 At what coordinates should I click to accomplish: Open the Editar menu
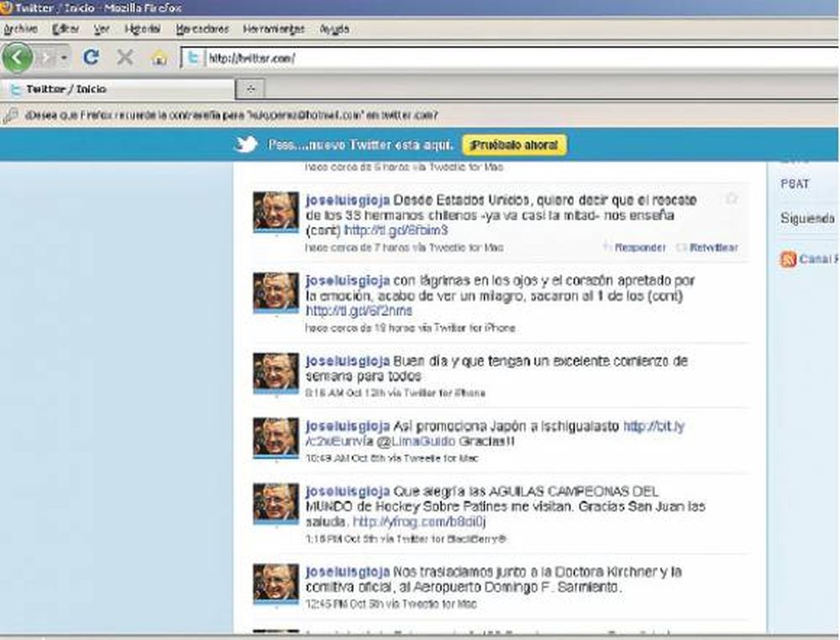66,29
